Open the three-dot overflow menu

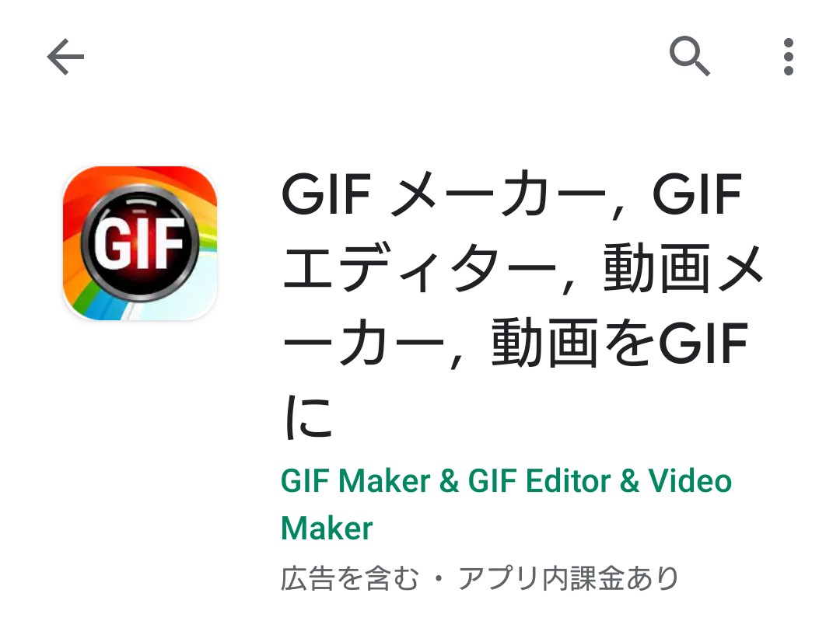point(788,57)
